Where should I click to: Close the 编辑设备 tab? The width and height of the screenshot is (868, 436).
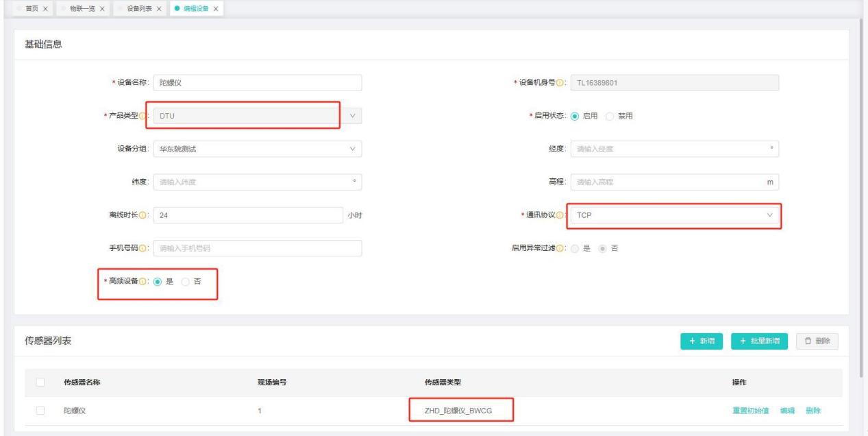point(216,8)
